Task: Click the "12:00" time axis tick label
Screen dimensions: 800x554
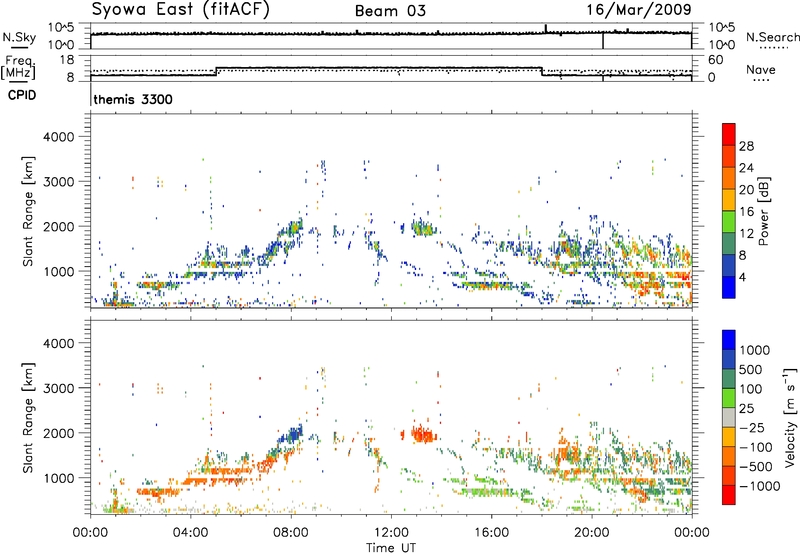Action: 391,533
